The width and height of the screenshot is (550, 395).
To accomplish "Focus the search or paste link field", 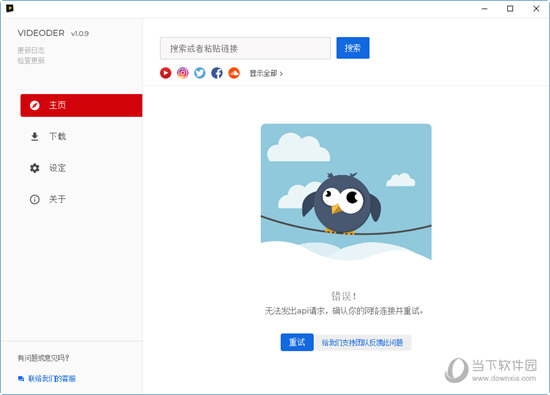I will click(x=245, y=48).
